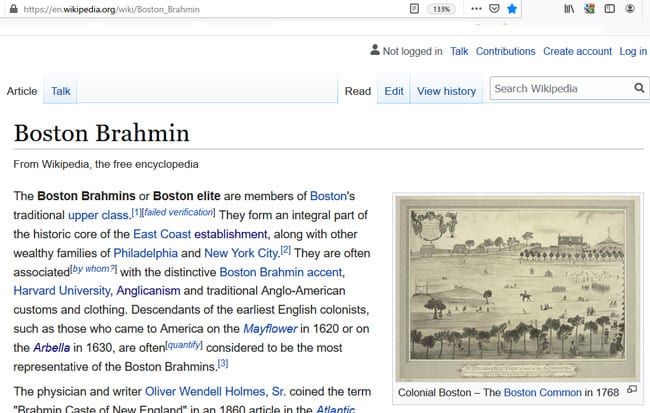Open East Coast establishment link
Viewport: 650px width, 413px height.
point(200,234)
